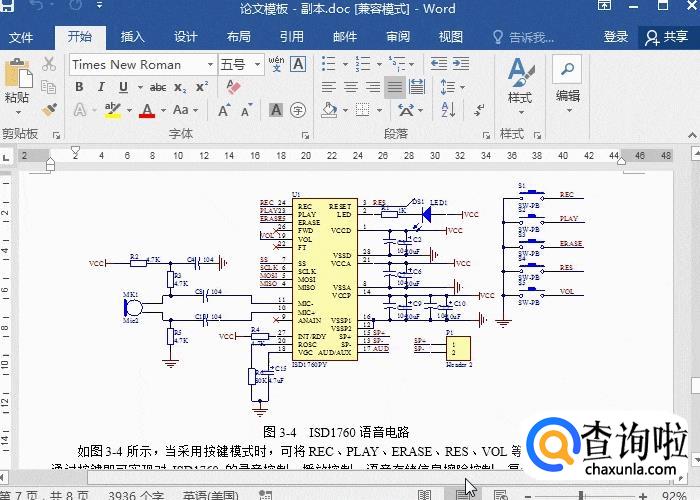
Task: Switch to the 插入 Insert tab
Action: 133,37
